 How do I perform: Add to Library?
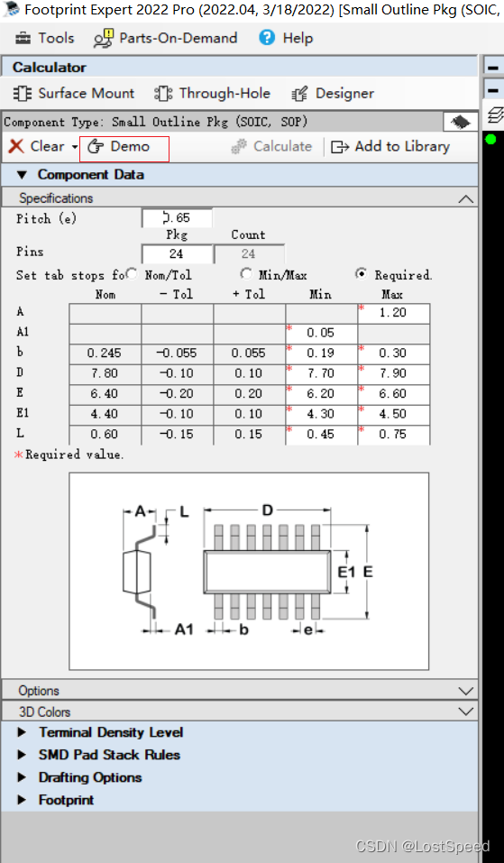(x=390, y=146)
